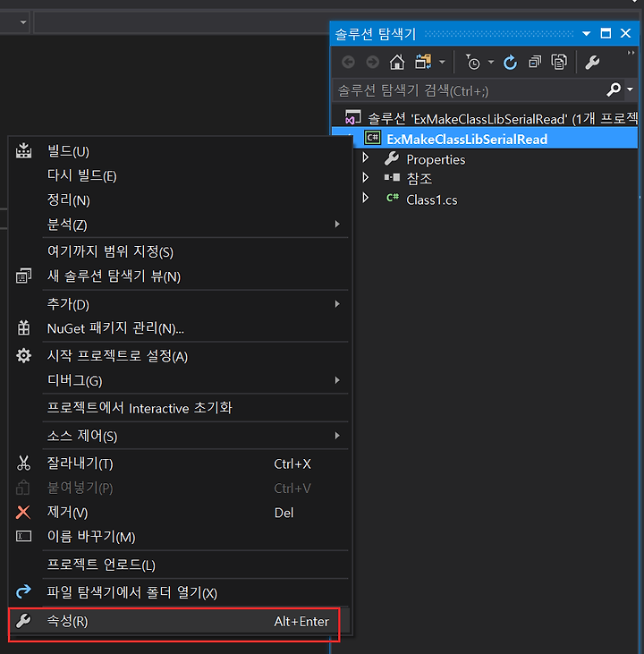
Task: Choose 속성(R) menu item
Action: (180, 622)
